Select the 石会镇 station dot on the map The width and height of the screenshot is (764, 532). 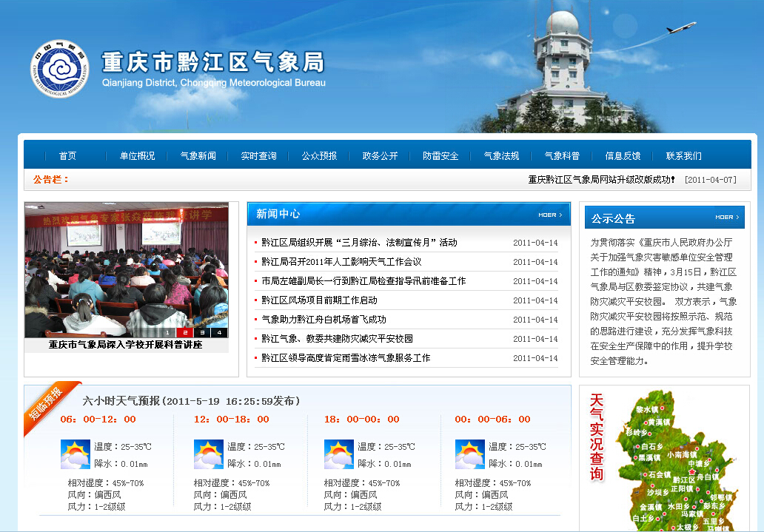coord(644,474)
